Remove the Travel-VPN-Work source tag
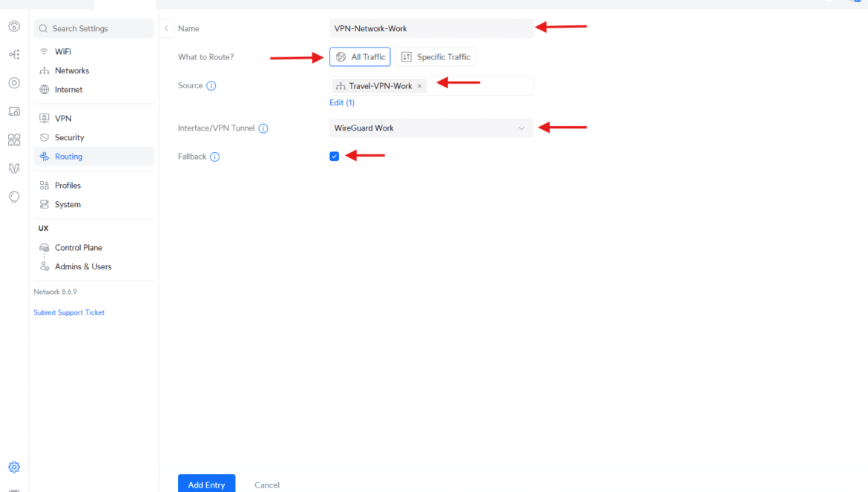Image resolution: width=868 pixels, height=492 pixels. tap(420, 86)
